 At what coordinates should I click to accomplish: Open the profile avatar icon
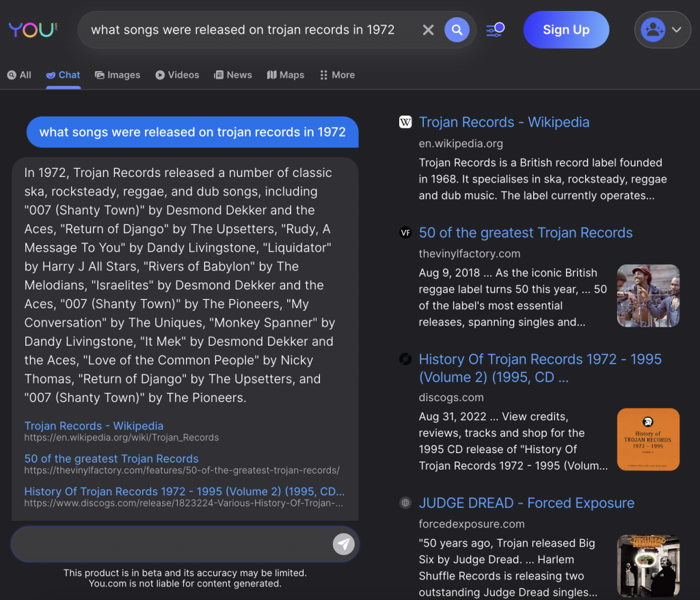point(653,30)
